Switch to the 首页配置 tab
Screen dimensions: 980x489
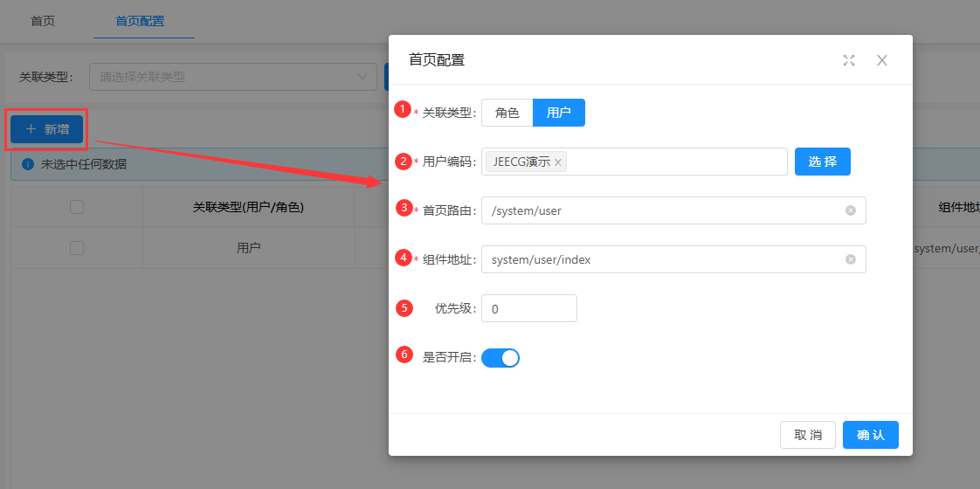(x=140, y=21)
